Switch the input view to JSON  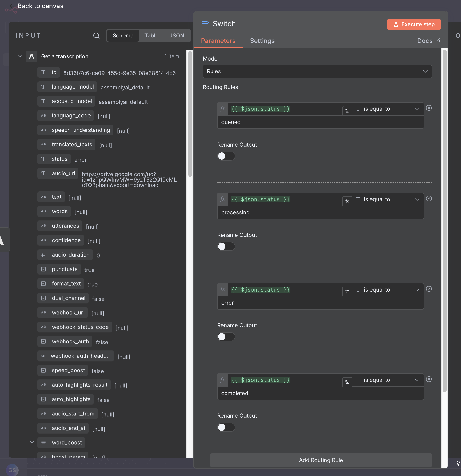tap(177, 36)
